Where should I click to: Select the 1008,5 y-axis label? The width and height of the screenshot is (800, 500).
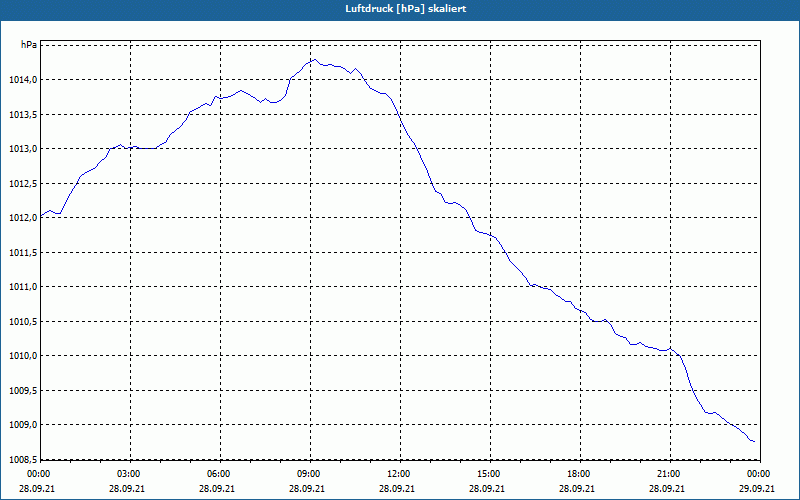pyautogui.click(x=23, y=460)
